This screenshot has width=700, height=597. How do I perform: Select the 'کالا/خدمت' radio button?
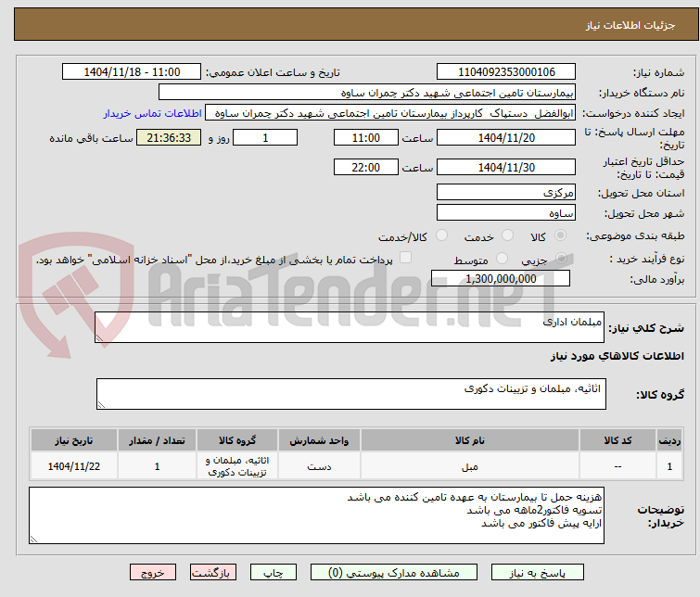click(x=441, y=235)
